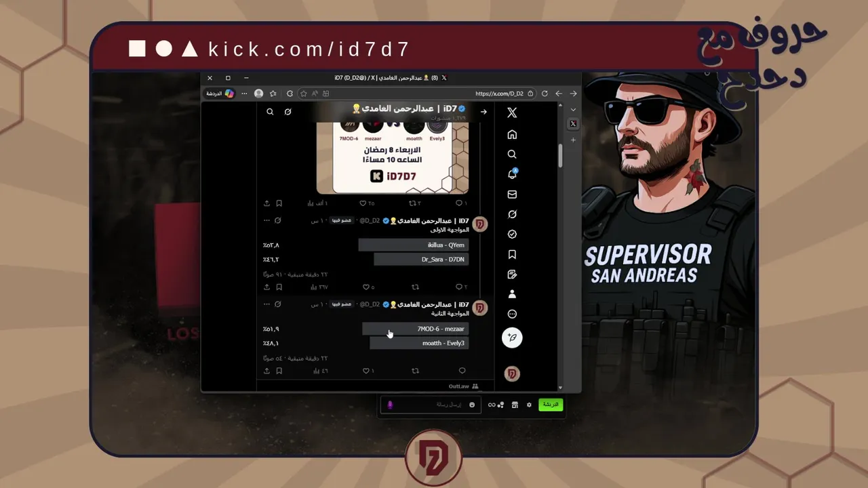Click the Grok icon in the profile header
This screenshot has width=868, height=488.
click(288, 112)
